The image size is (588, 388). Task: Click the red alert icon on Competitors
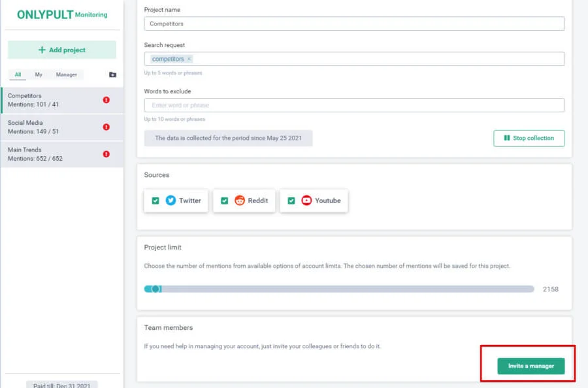pos(106,100)
